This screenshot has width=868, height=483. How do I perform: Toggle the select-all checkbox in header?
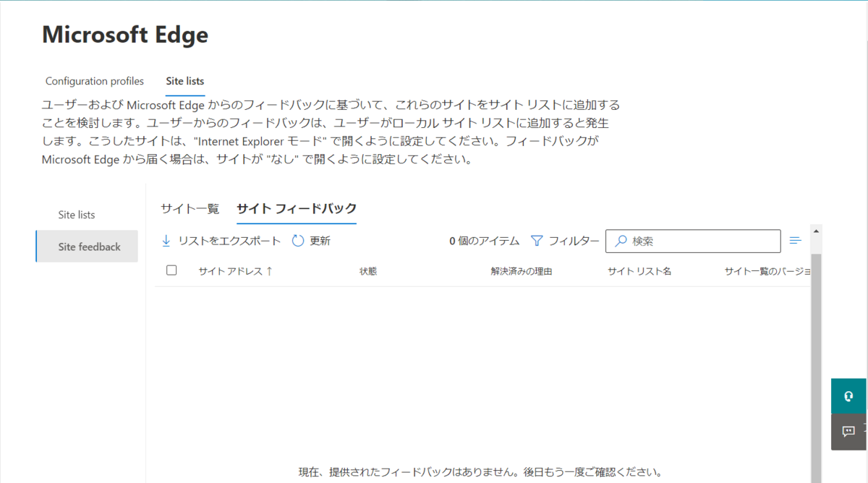(x=171, y=270)
